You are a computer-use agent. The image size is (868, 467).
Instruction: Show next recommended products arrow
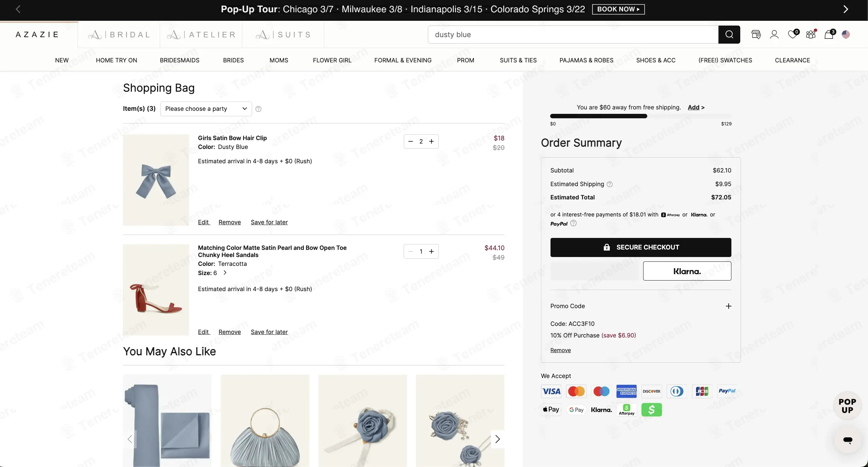497,439
